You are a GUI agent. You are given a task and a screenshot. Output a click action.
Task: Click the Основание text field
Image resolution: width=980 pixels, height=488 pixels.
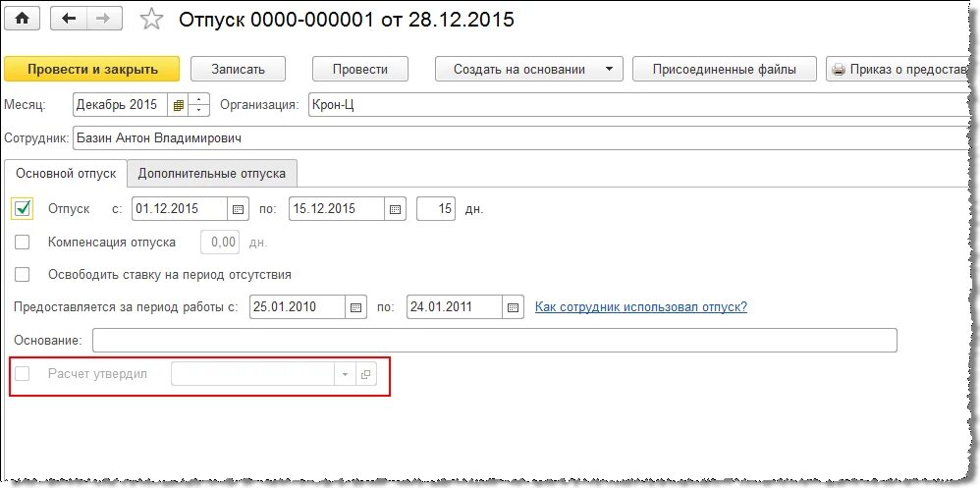click(494, 341)
